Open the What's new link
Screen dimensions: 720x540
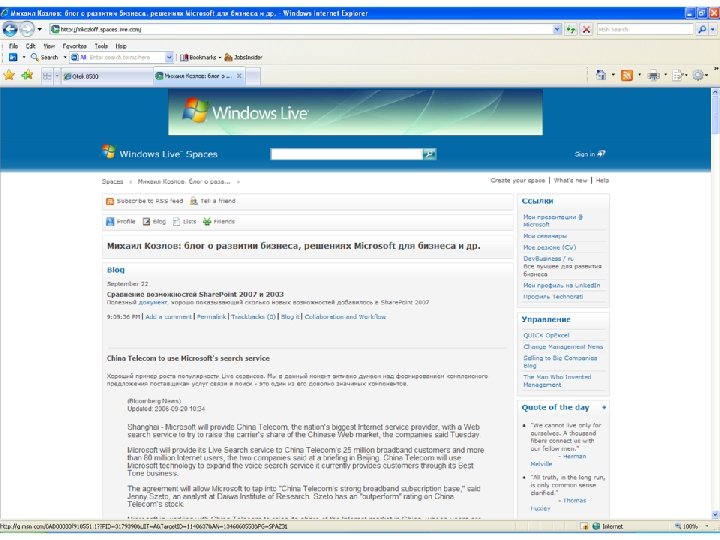click(x=570, y=180)
